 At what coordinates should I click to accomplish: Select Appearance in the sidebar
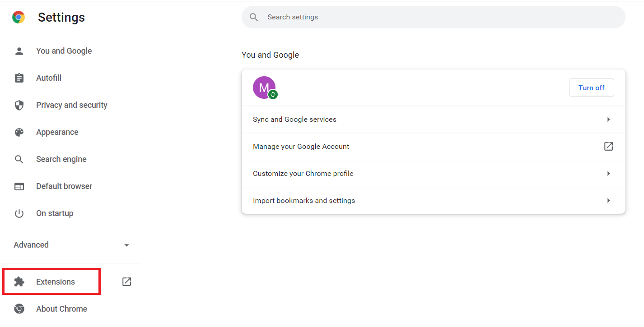coord(57,132)
